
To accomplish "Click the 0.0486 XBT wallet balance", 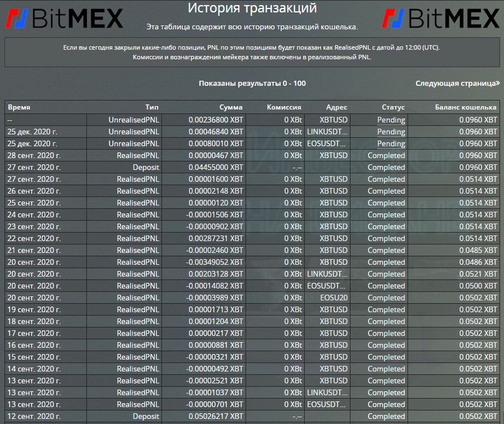I will tap(478, 262).
